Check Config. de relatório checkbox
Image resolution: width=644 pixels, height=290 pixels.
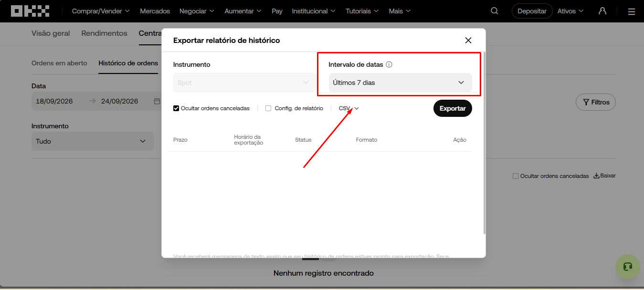point(268,108)
